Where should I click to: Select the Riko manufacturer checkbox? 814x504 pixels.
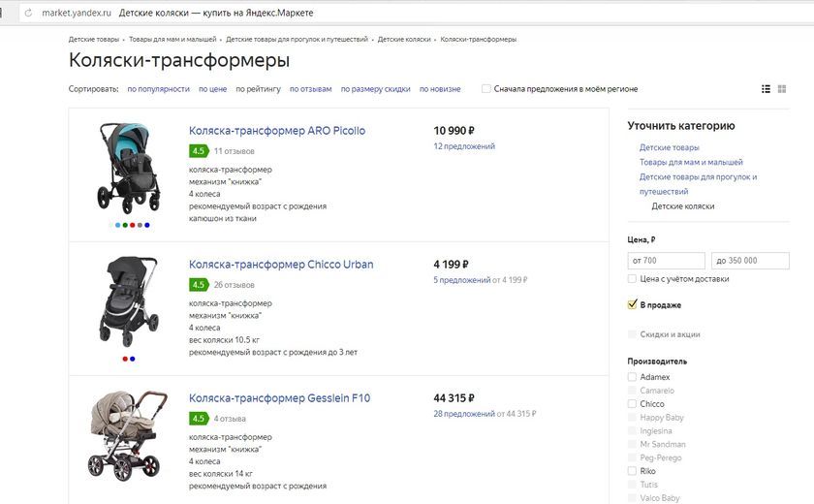coord(632,471)
